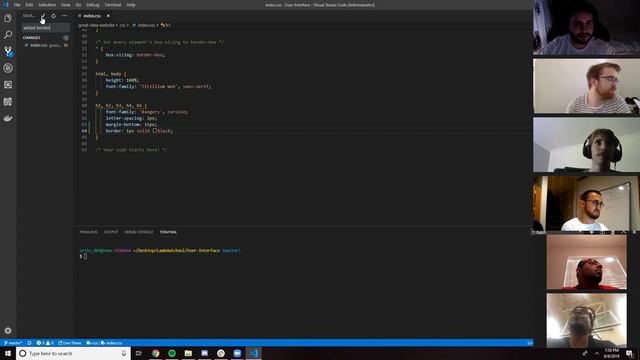Viewport: 640px width, 360px height.
Task: Select the bottom participant video thumbnail
Action: (x=587, y=320)
